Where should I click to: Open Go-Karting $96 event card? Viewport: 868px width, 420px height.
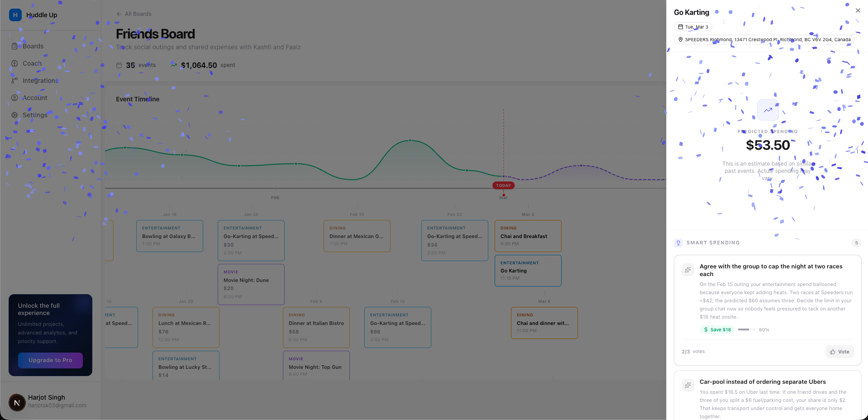click(x=398, y=327)
